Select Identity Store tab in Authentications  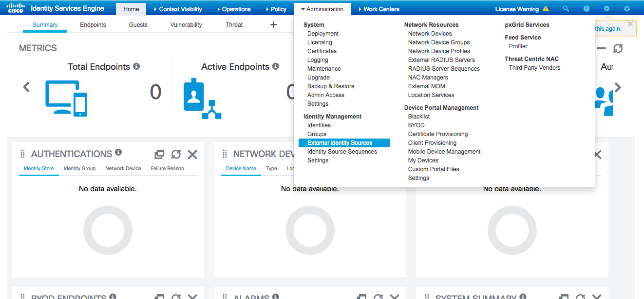39,169
